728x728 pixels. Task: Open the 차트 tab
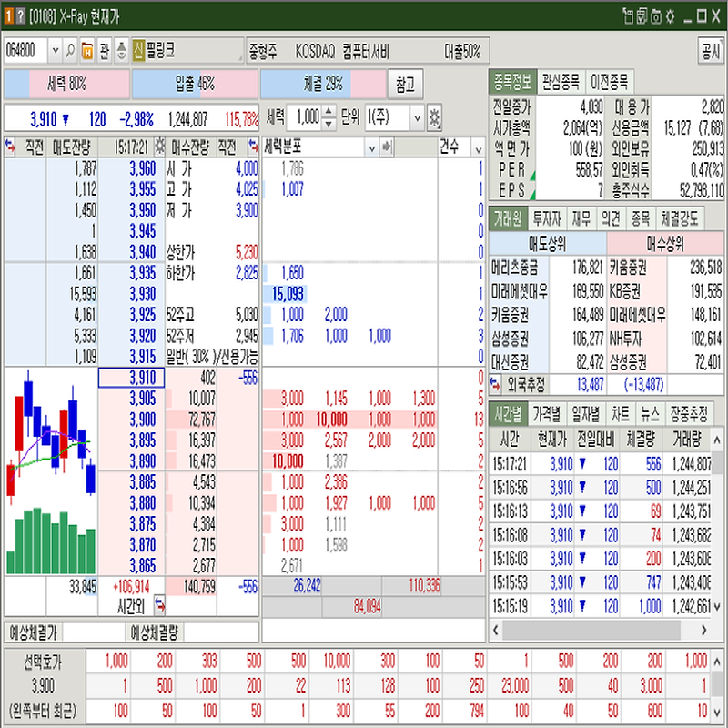(621, 414)
